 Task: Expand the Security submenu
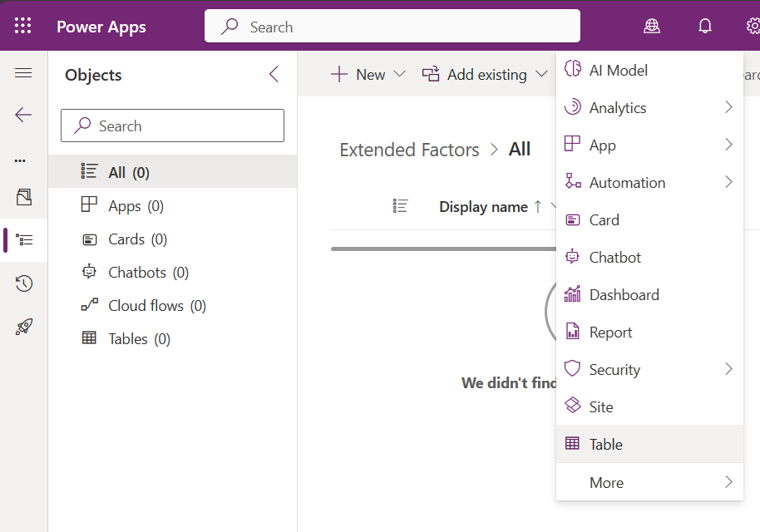click(x=649, y=369)
